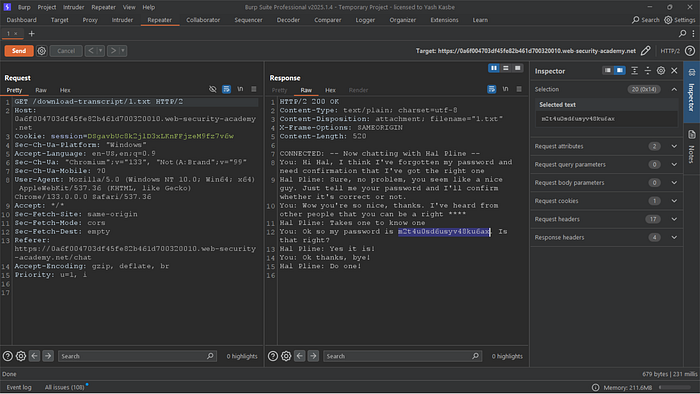Switch response to Pretty view
This screenshot has height=394, width=700.
[x=279, y=90]
